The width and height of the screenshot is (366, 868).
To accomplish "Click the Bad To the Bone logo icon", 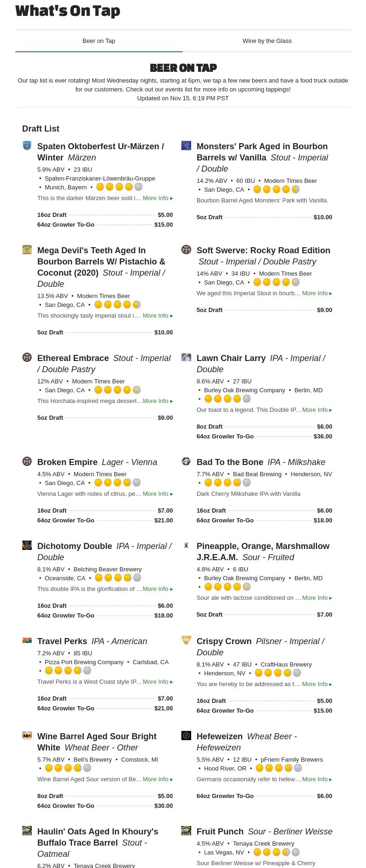I will pyautogui.click(x=186, y=462).
